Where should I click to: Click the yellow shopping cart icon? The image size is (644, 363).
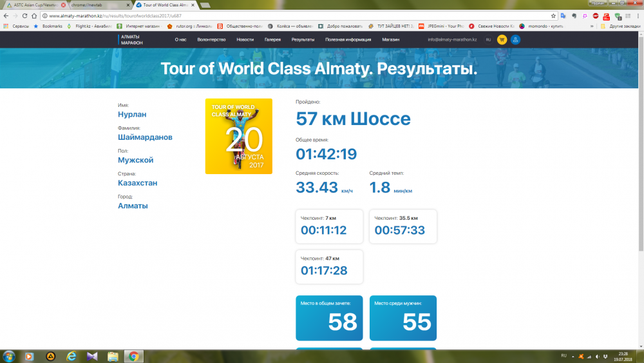point(501,40)
